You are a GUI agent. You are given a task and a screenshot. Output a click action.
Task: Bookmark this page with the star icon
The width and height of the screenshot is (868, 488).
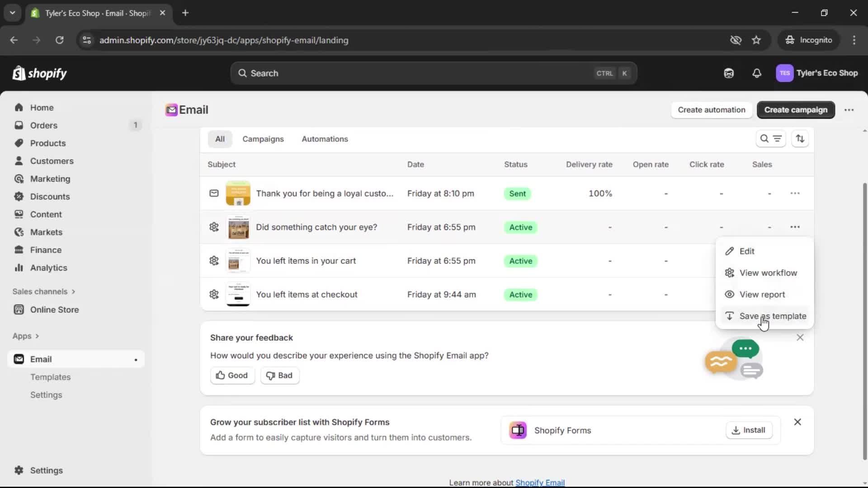756,40
